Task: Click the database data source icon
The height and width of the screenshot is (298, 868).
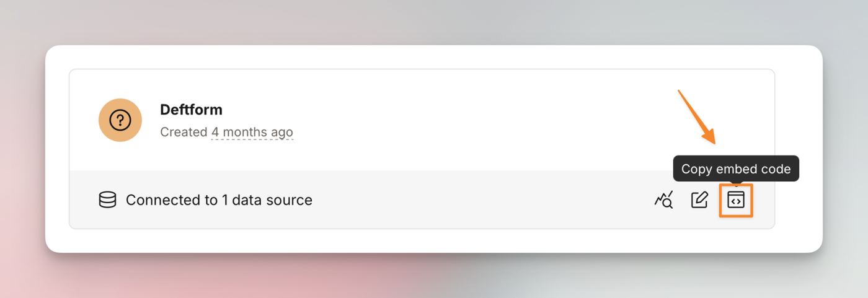Action: (107, 200)
